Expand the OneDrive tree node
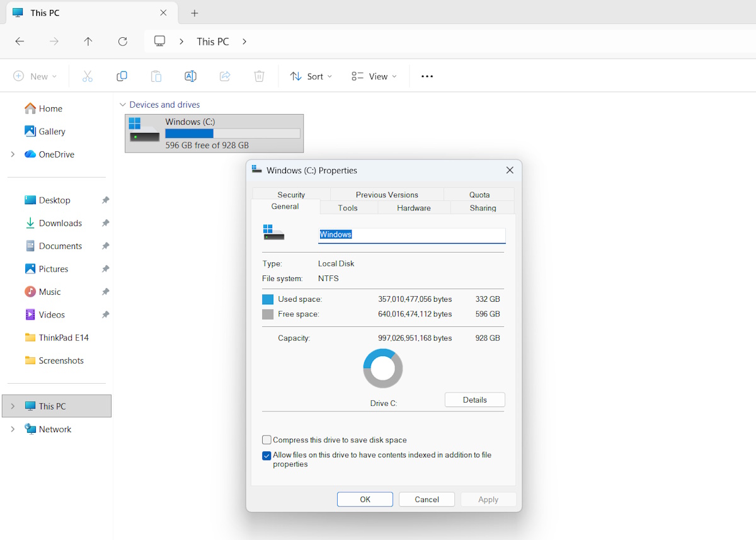The width and height of the screenshot is (756, 540). 13,154
